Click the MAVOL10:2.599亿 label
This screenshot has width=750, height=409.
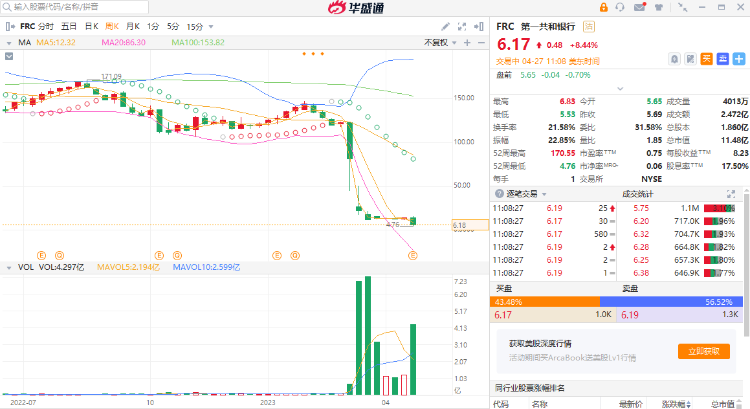click(x=206, y=267)
